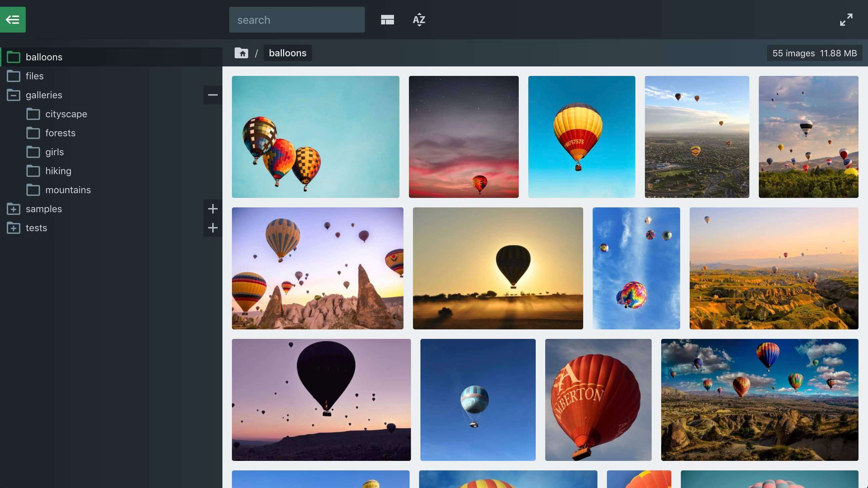Select the mountains gallery folder

[x=67, y=189]
